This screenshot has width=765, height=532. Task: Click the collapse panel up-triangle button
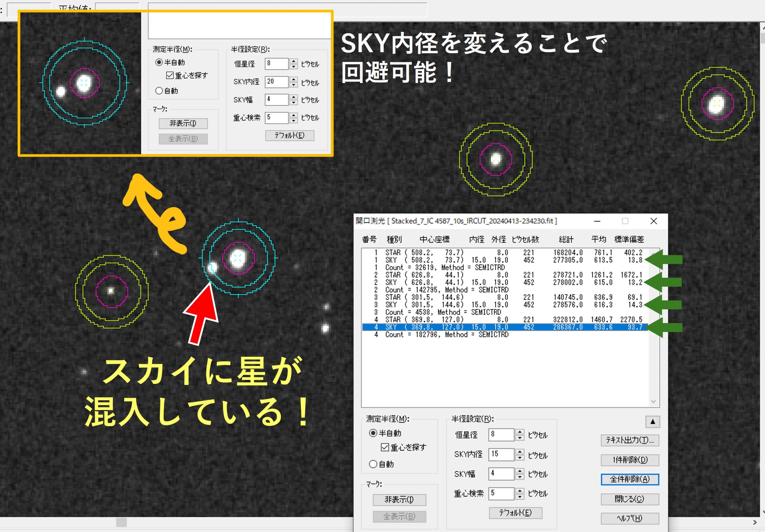[652, 422]
